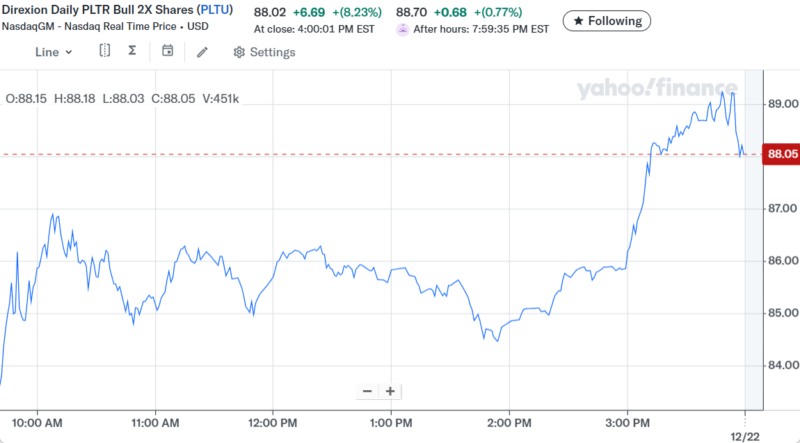This screenshot has height=443, width=800.
Task: Open indicators with the sigma icon
Action: click(x=132, y=51)
